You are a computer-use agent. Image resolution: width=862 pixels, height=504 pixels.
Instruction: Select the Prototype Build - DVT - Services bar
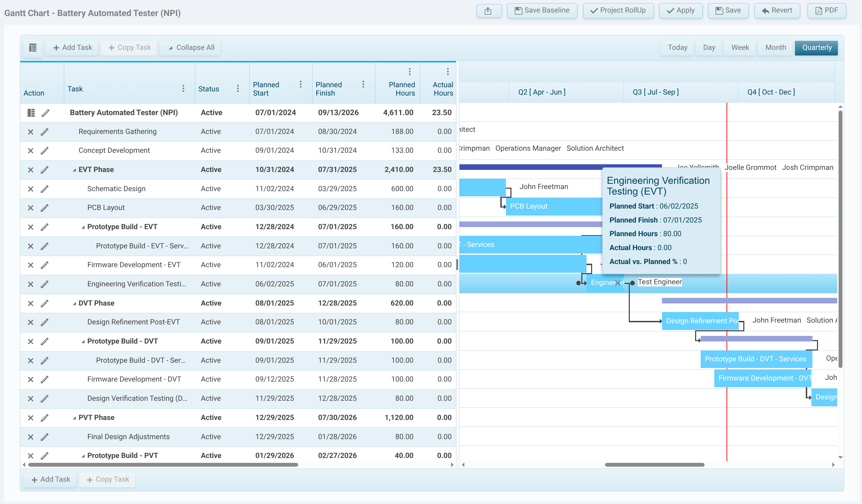pyautogui.click(x=756, y=359)
